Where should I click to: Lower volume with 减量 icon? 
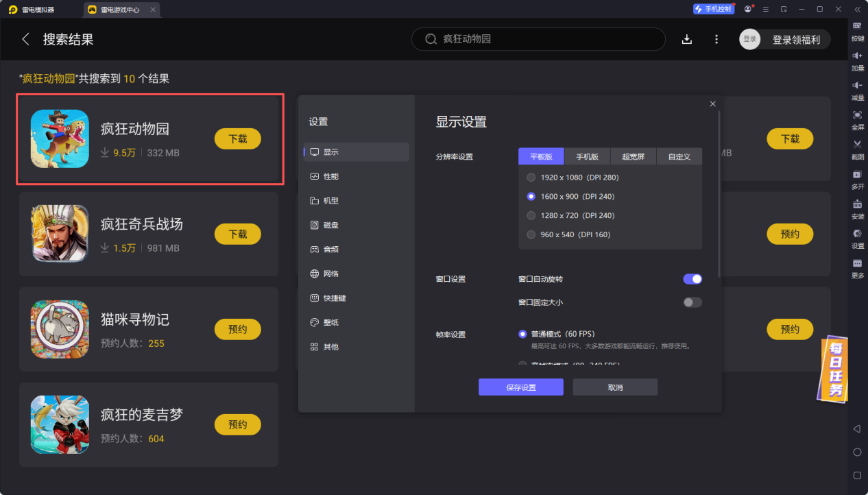(x=857, y=90)
